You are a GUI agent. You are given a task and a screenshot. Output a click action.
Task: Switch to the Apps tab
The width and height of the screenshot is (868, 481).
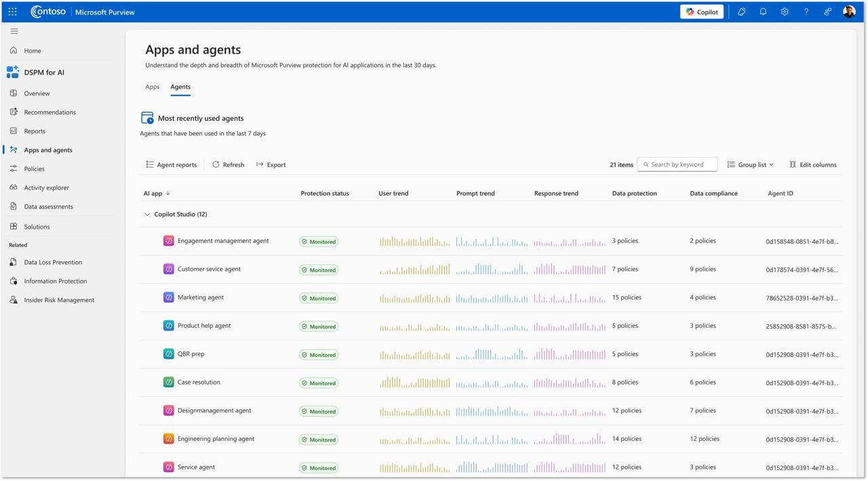point(153,87)
